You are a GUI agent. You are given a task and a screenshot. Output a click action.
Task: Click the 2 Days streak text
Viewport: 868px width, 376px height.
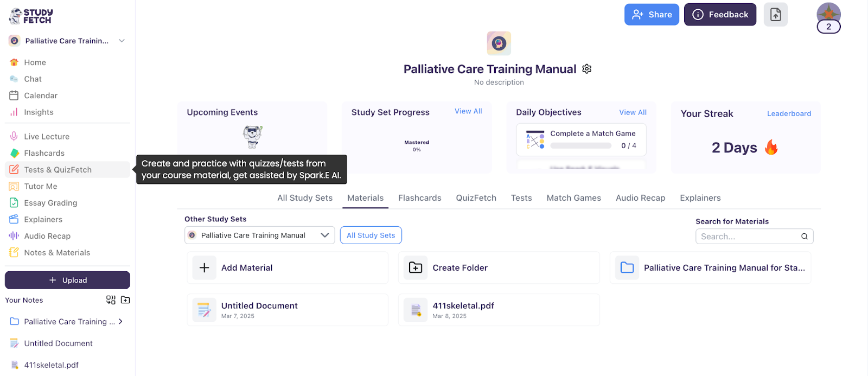(x=734, y=148)
